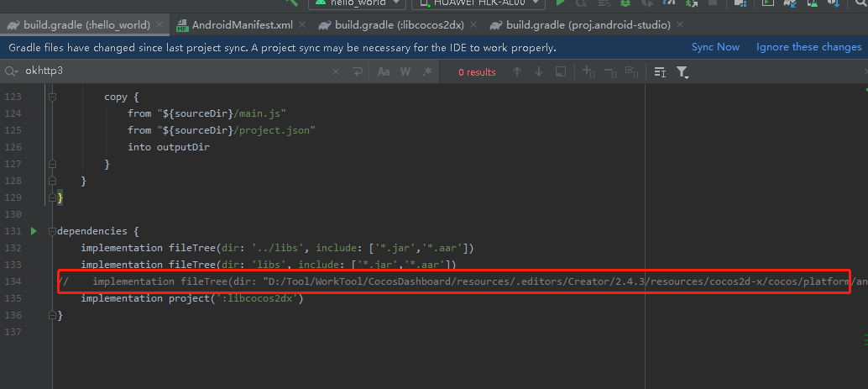Unselect the last occurrence
868x389 pixels.
pos(610,71)
